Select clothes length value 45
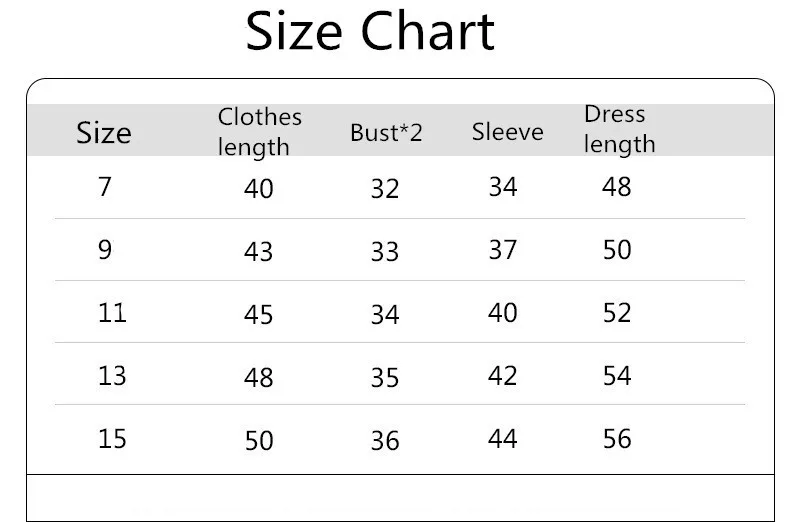 (258, 314)
